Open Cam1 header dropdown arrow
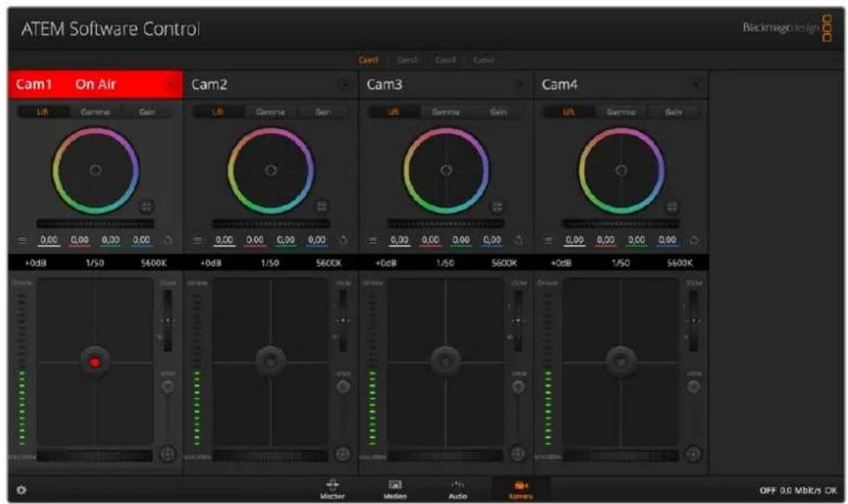The width and height of the screenshot is (848, 504). [169, 85]
